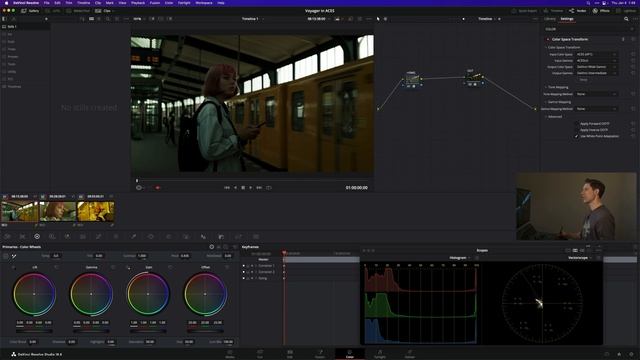Click the Swap button in Color Space Transform
The image size is (640, 360).
point(583,80)
